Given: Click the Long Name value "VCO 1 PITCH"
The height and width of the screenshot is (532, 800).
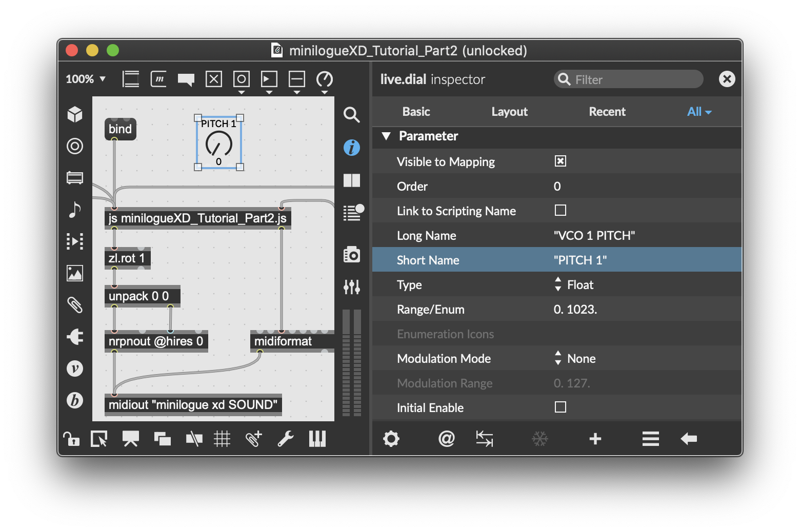Looking at the screenshot, I should point(594,235).
